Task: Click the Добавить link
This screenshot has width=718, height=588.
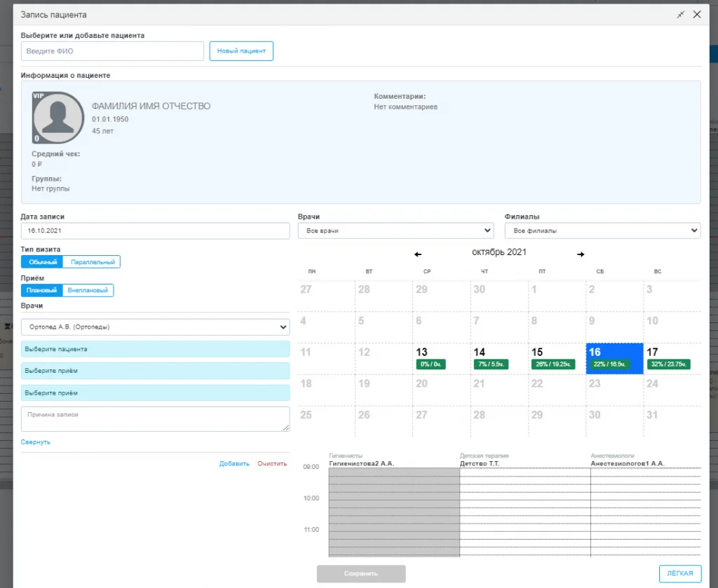Action: coord(234,464)
